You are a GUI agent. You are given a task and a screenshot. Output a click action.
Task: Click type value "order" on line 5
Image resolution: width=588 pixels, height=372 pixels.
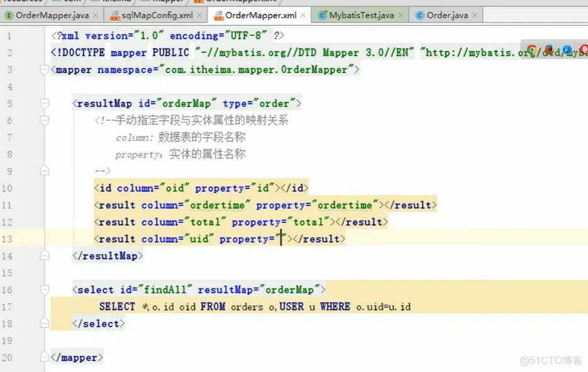tap(274, 104)
